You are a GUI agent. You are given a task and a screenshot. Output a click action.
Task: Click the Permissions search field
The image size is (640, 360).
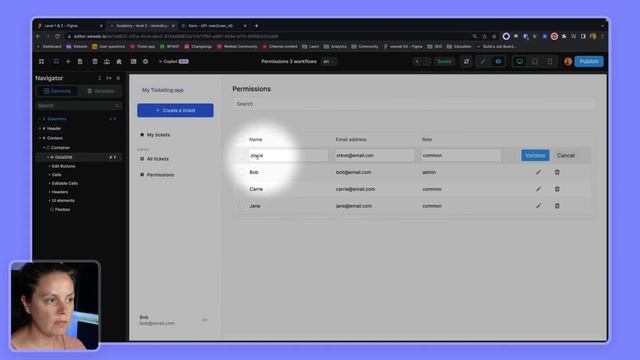[x=413, y=104]
